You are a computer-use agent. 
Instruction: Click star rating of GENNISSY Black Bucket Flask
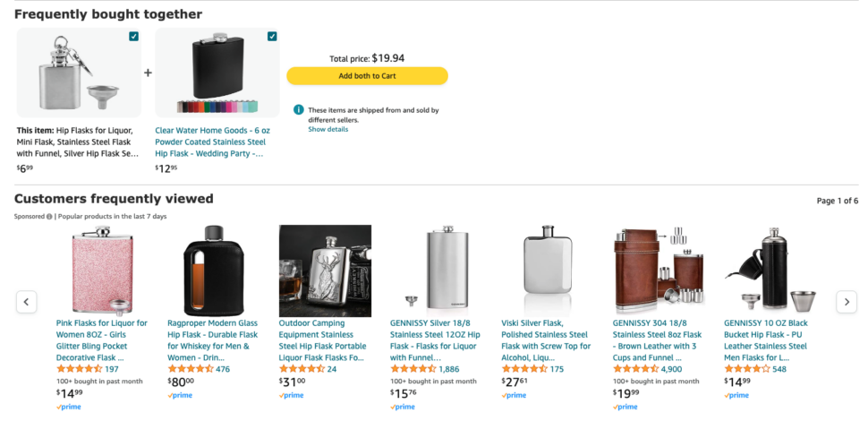click(746, 369)
